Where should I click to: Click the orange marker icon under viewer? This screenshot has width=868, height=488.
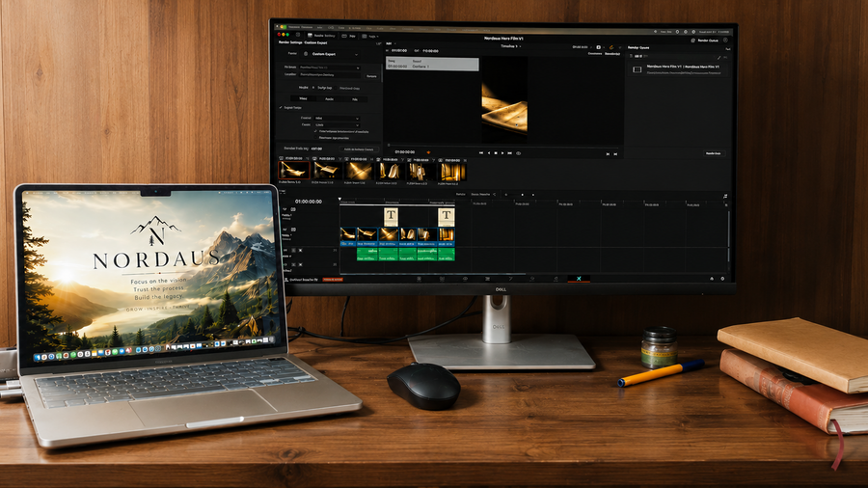(428, 152)
